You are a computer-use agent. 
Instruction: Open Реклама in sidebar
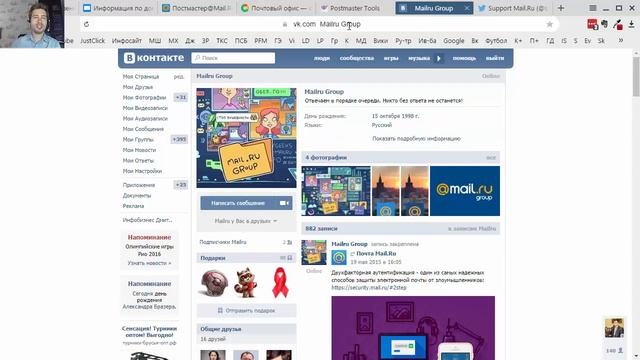[133, 206]
